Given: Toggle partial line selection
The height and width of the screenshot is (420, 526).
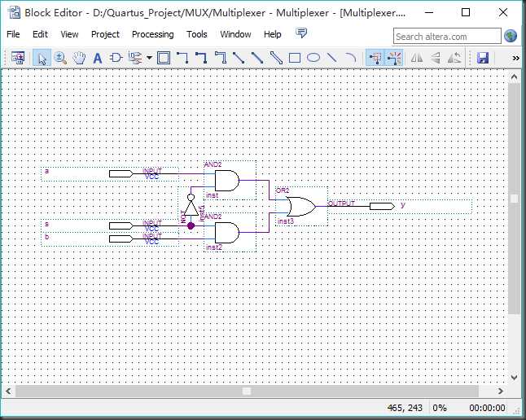Looking at the screenshot, I should coord(375,58).
